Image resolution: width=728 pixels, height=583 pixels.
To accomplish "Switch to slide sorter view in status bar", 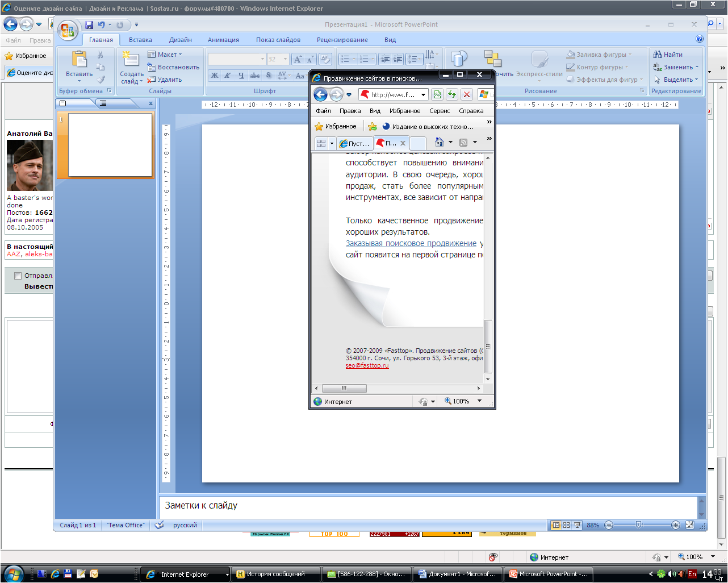I will pyautogui.click(x=566, y=525).
